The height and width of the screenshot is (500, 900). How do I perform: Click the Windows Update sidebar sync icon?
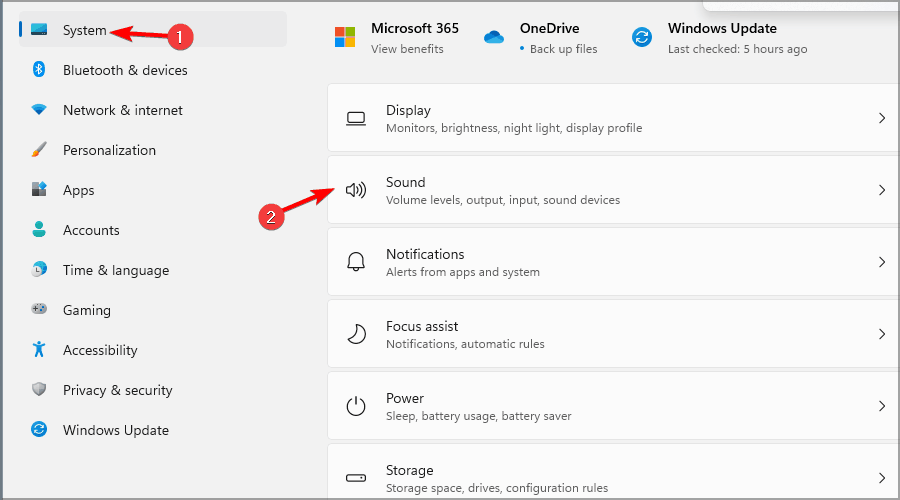pos(39,429)
